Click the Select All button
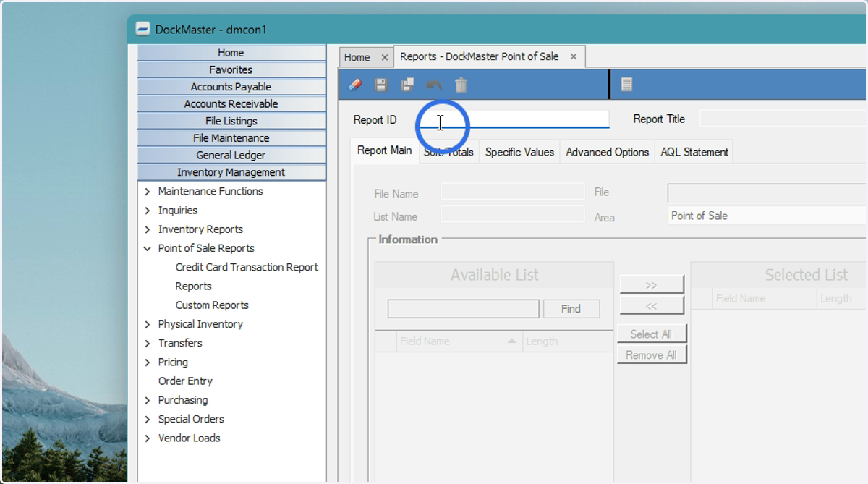The image size is (868, 484). point(651,334)
